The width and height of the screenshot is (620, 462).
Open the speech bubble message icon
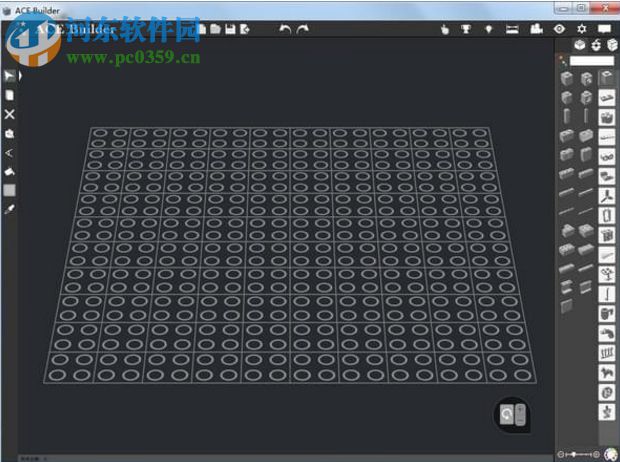point(604,29)
